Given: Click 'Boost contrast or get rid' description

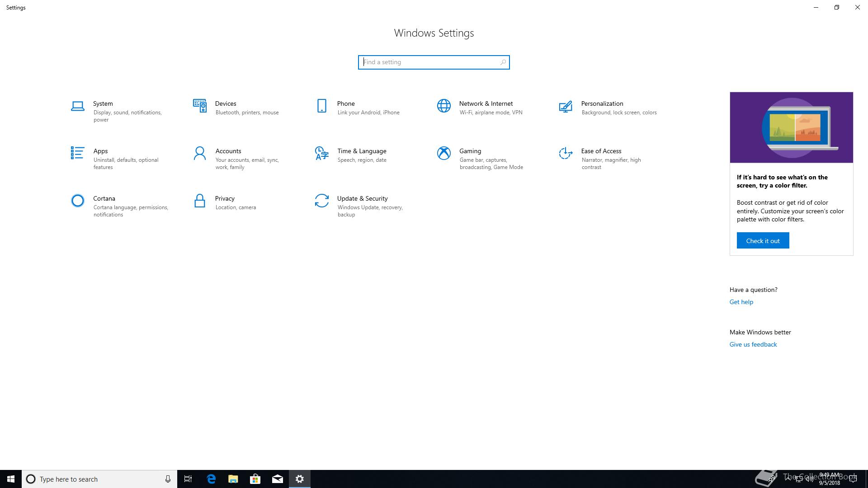Looking at the screenshot, I should click(790, 211).
